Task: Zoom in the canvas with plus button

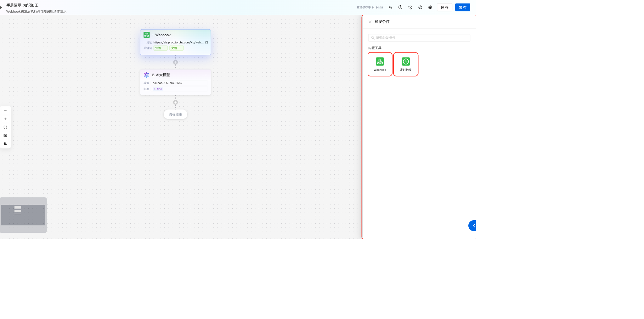Action: click(5, 119)
